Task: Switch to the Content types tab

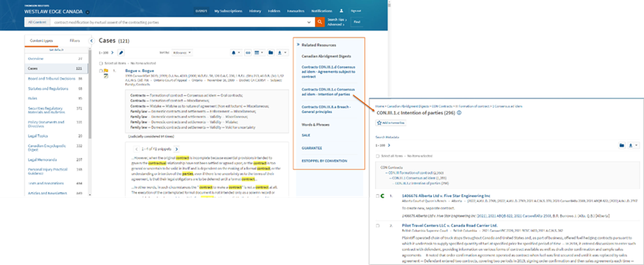Action: [x=42, y=41]
